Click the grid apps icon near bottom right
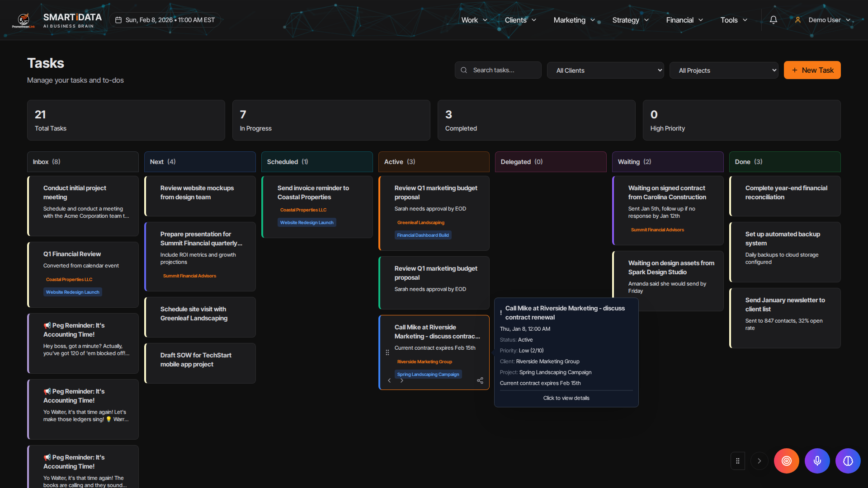868x488 pixels. coord(738,461)
